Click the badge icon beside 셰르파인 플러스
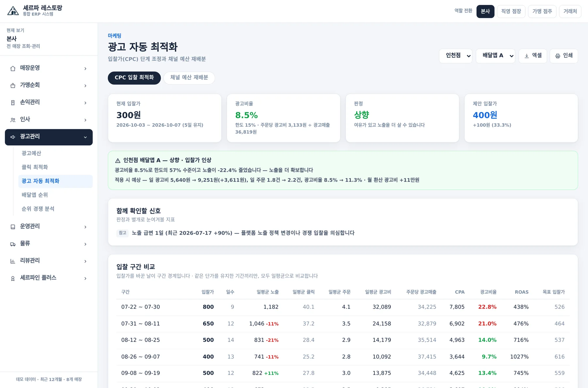Screen dimensions: 588x388 click(x=13, y=278)
